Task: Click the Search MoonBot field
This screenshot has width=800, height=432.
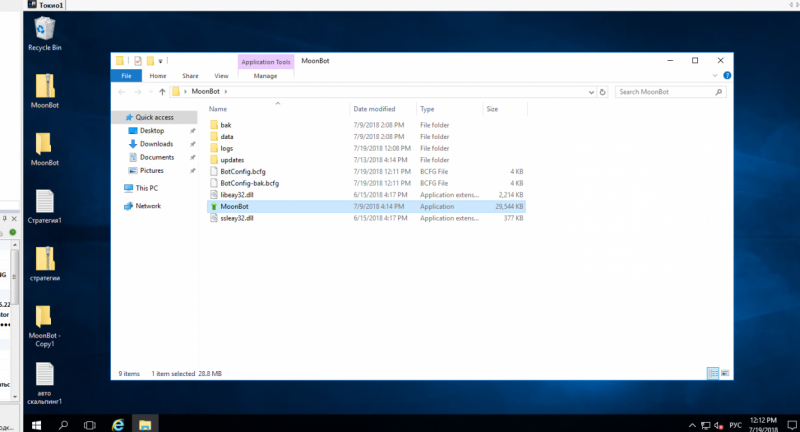Action: click(670, 92)
